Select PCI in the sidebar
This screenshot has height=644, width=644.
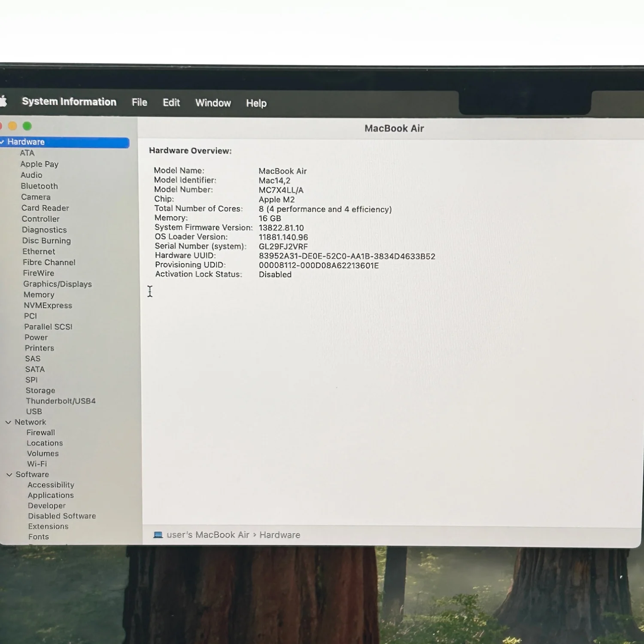[30, 316]
